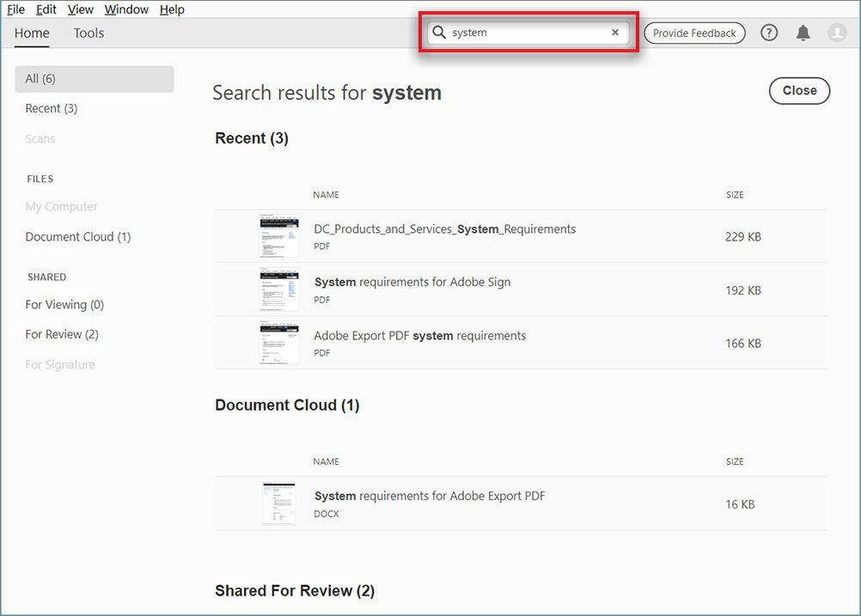This screenshot has width=861, height=616.
Task: Open the Window menu
Action: (x=126, y=9)
